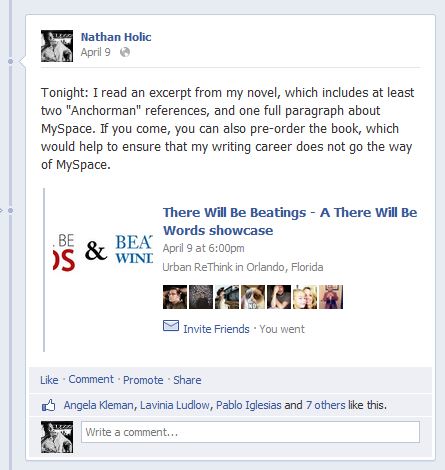Viewport: 445px width, 470px height.
Task: Click Comment action link
Action: pyautogui.click(x=91, y=379)
